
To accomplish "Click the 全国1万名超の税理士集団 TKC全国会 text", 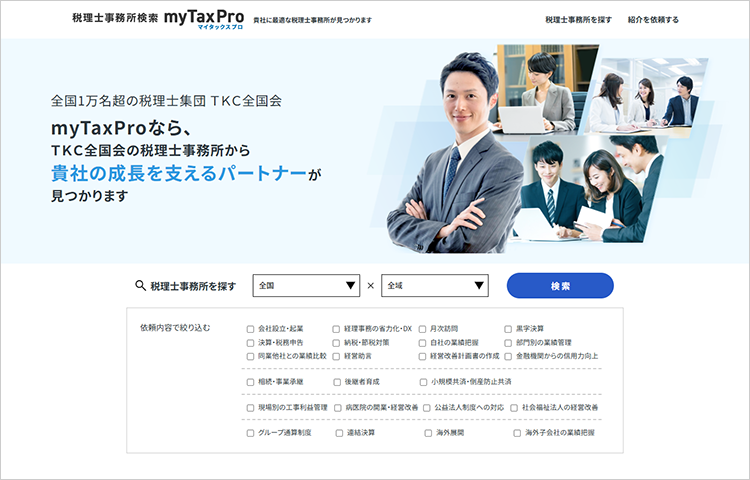I will pos(166,101).
